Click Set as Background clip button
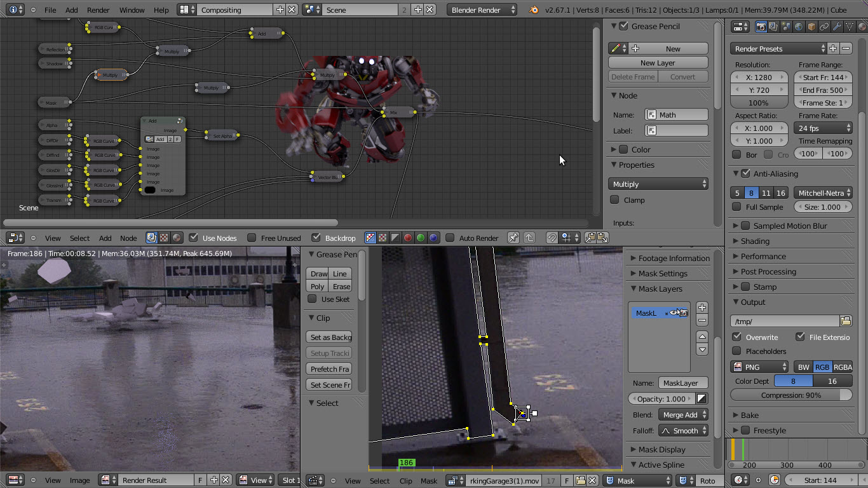The width and height of the screenshot is (868, 488). pos(330,337)
